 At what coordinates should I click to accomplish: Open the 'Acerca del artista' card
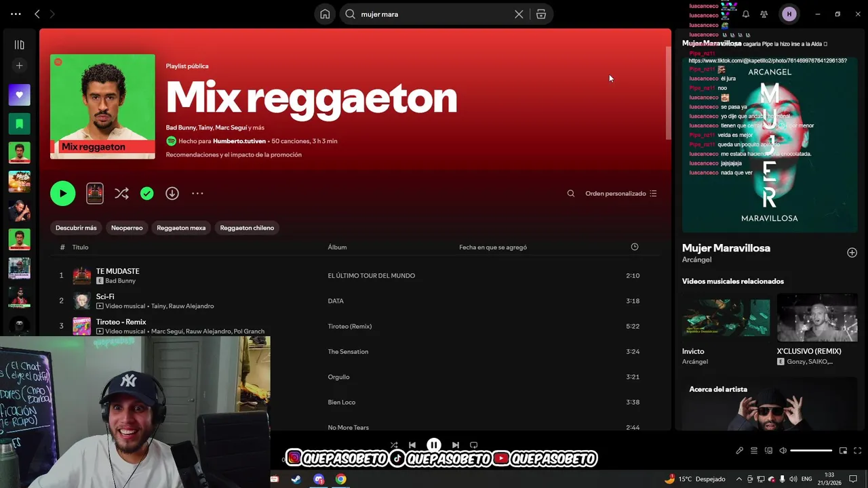click(x=770, y=405)
